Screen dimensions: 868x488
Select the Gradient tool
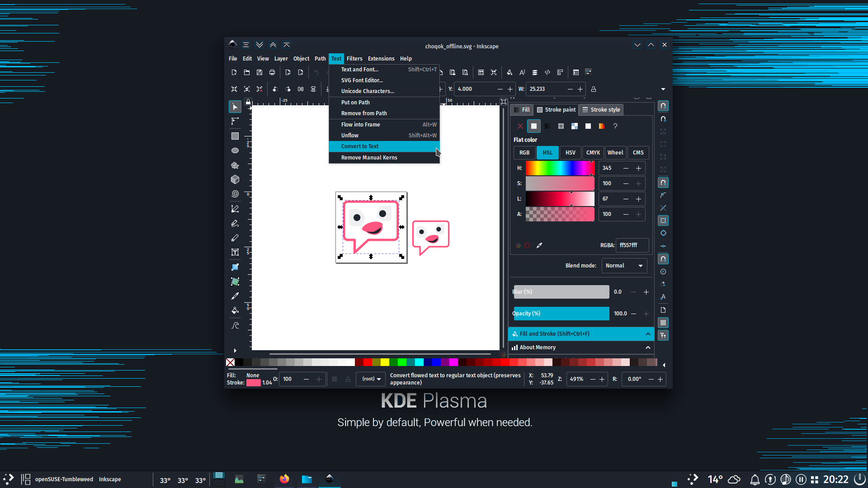coord(235,267)
